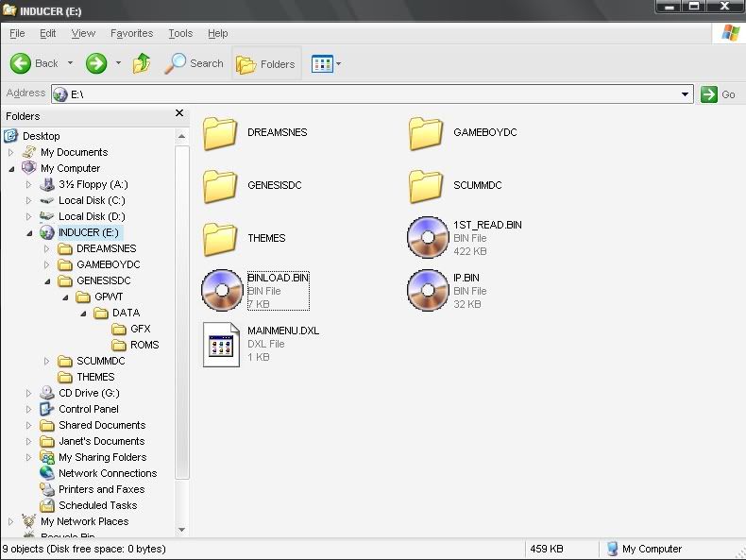
Task: Expand the Local Disk (C:) node
Action: 29,201
